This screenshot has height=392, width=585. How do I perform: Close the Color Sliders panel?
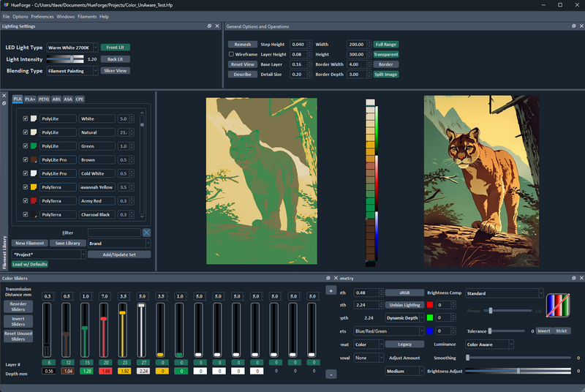336,278
